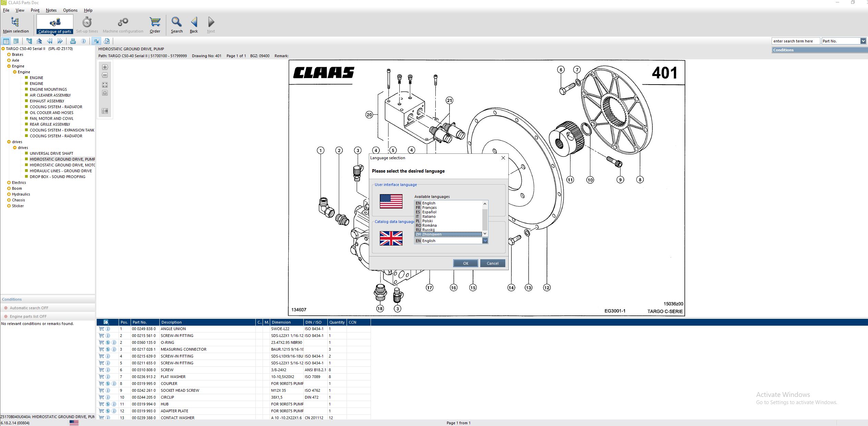Viewport: 868px width, 426px height.
Task: Click the language list scroll-up arrow
Action: [485, 204]
